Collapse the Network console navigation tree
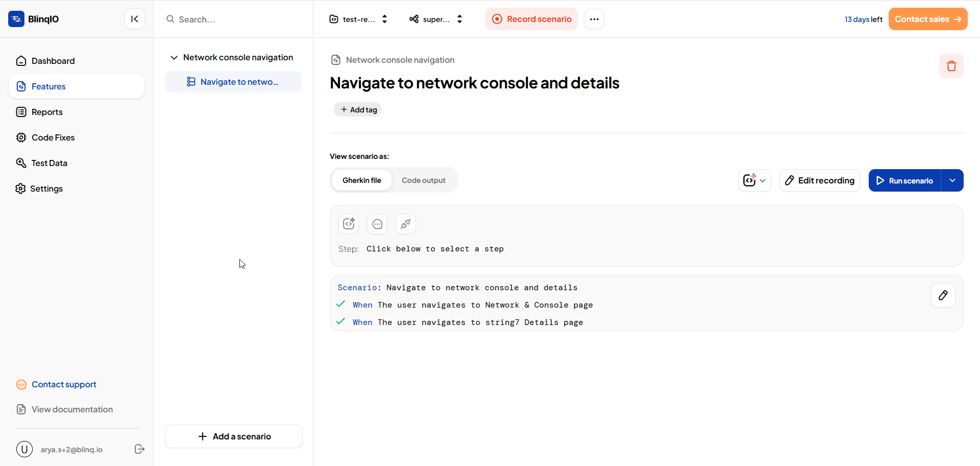The height and width of the screenshot is (466, 980). click(x=174, y=57)
